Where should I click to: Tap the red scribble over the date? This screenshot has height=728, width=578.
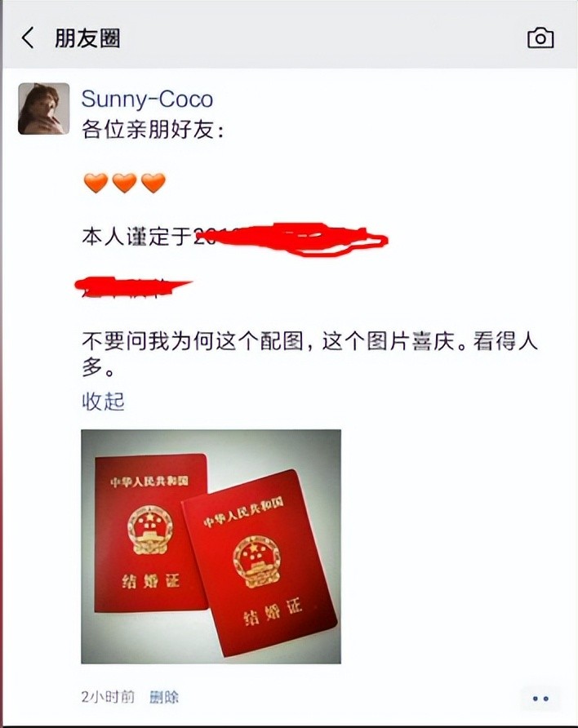point(290,239)
